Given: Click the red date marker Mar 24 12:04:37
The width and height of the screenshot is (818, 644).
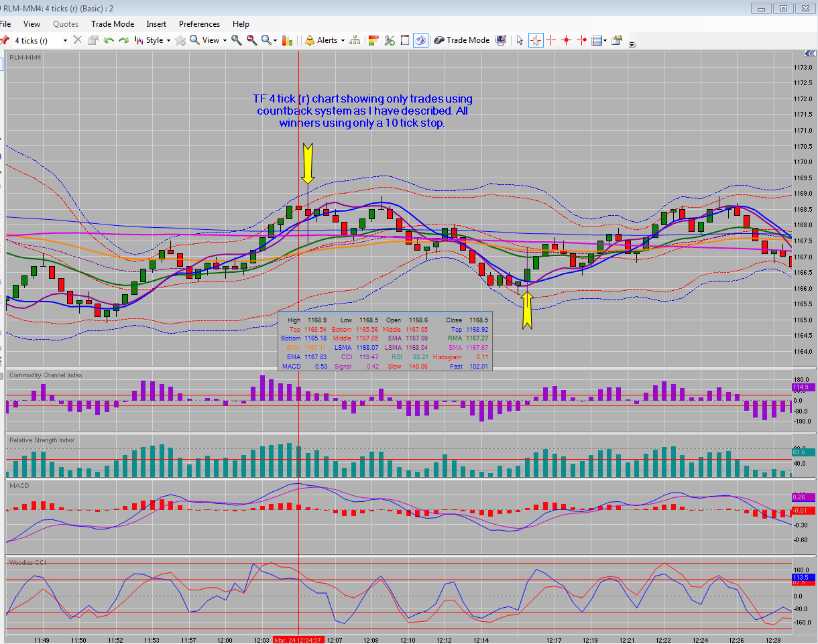Looking at the screenshot, I should point(299,640).
